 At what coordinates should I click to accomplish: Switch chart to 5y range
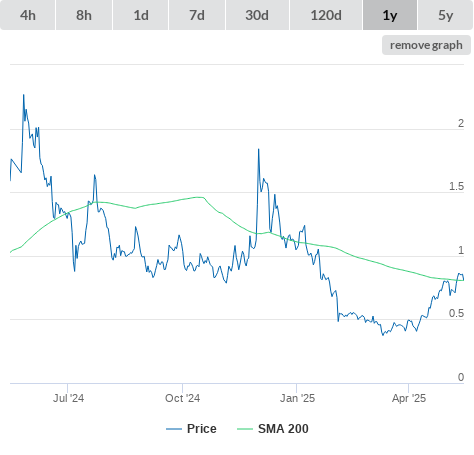[x=446, y=15]
